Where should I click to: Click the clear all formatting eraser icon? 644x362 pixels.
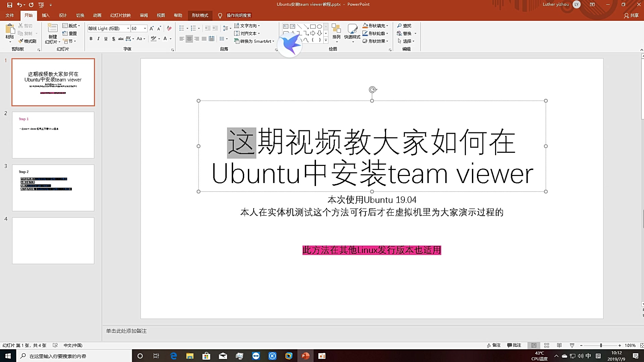169,28
